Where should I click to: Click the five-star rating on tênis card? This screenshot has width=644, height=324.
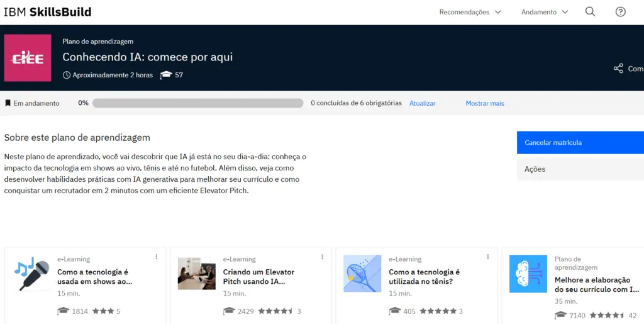coord(438,311)
